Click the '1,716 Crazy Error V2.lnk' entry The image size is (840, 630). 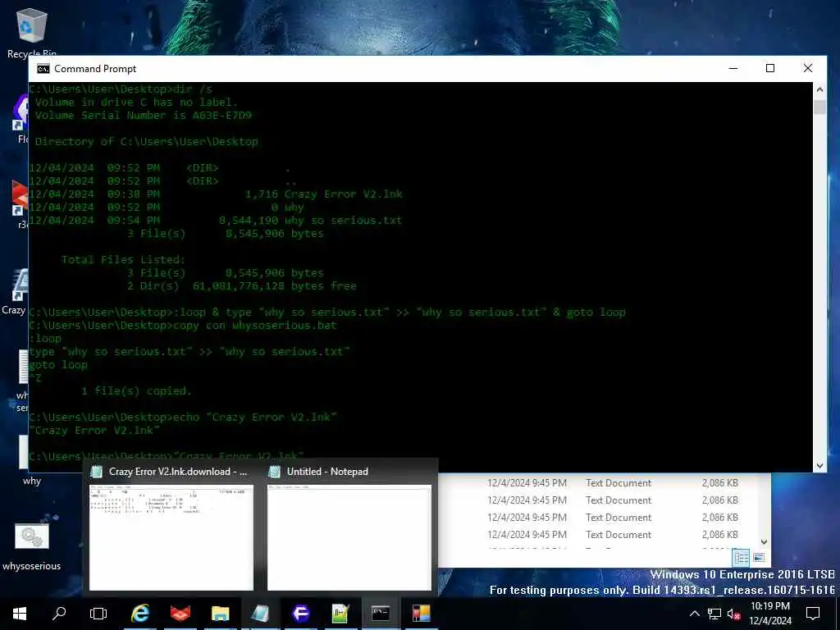tap(323, 194)
